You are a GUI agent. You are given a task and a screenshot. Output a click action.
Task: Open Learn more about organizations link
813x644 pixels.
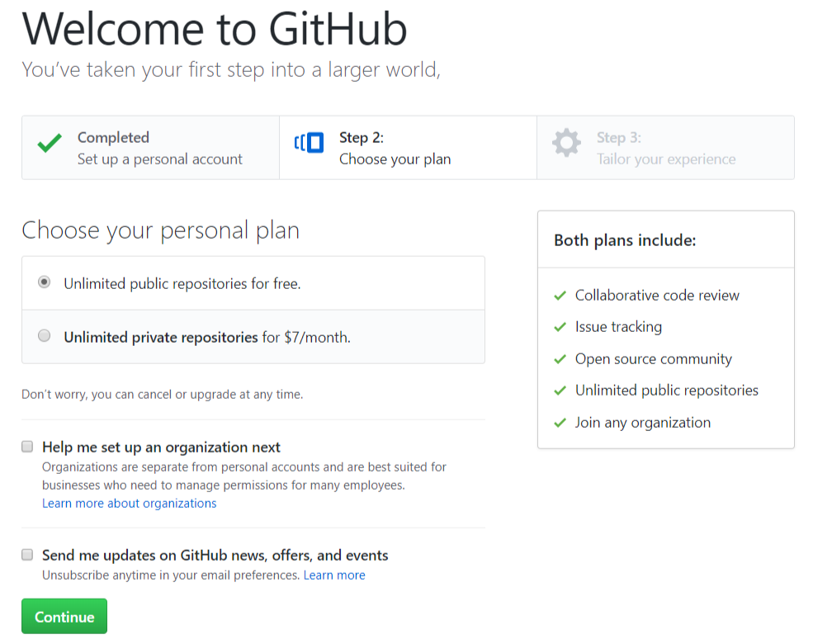tap(129, 504)
